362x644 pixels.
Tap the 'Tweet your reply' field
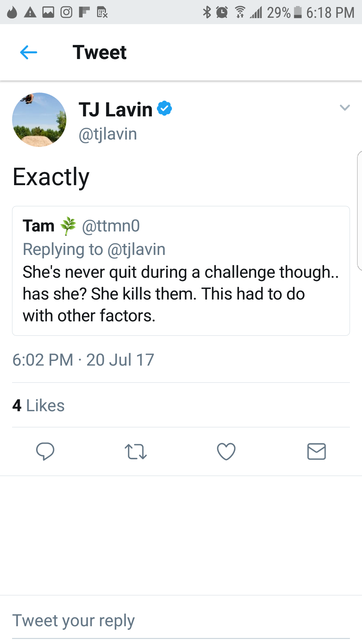181,621
